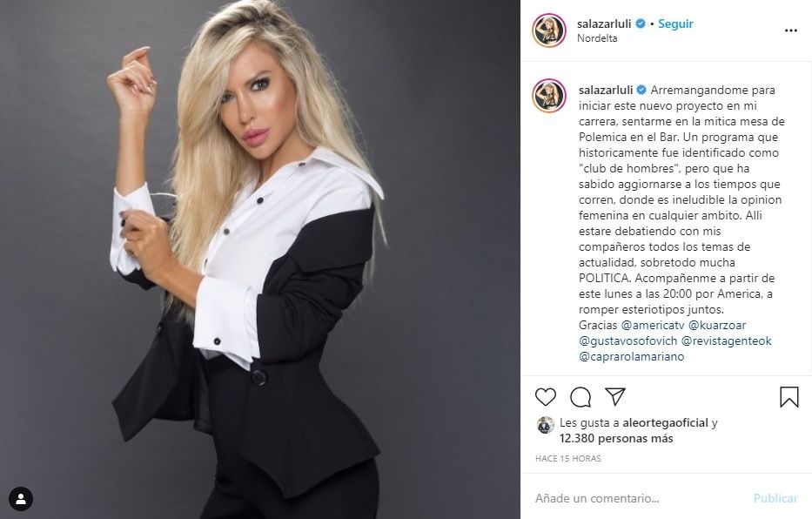Open salazarluli username in caption
This screenshot has width=812, height=519.
click(606, 90)
